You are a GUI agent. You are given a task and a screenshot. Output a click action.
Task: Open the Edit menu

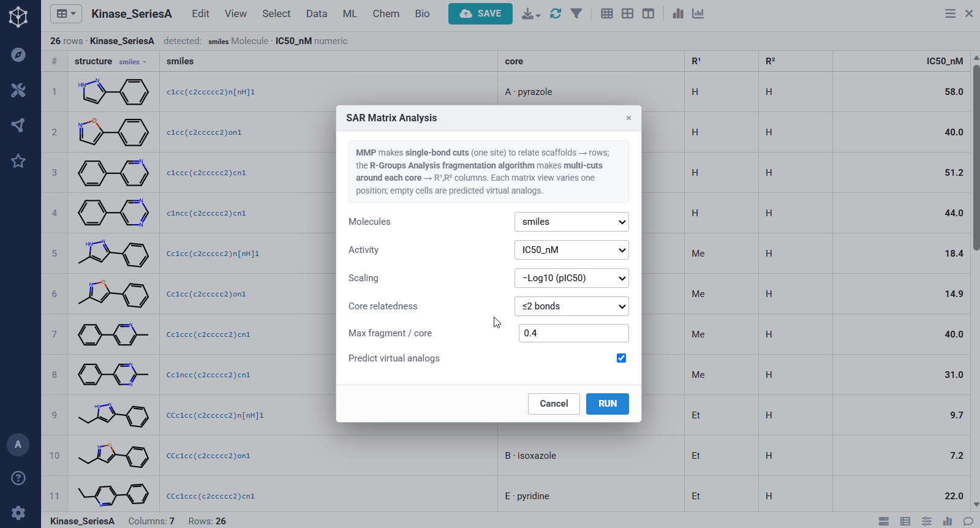pos(200,13)
